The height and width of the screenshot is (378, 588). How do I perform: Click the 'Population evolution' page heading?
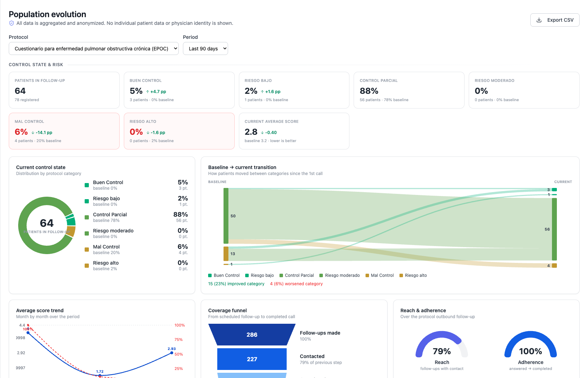[x=48, y=14]
